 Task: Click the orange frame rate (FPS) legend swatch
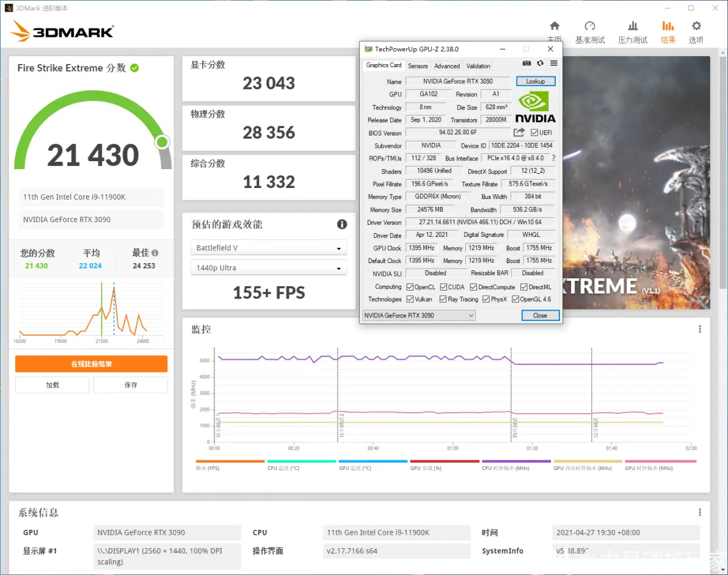pos(230,461)
